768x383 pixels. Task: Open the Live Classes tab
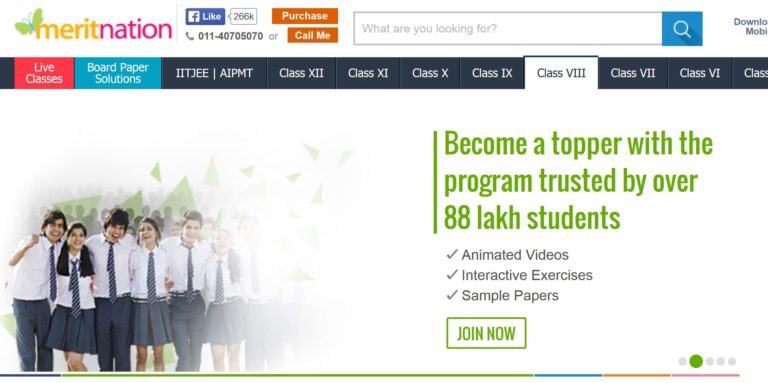pyautogui.click(x=44, y=73)
